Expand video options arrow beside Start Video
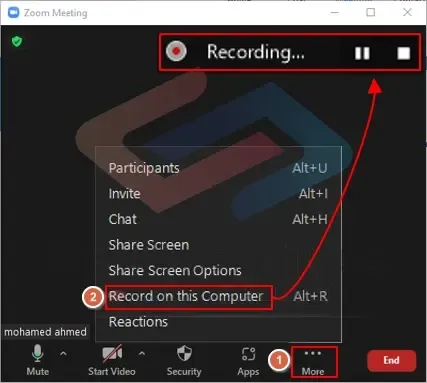The height and width of the screenshot is (383, 427). coord(142,353)
